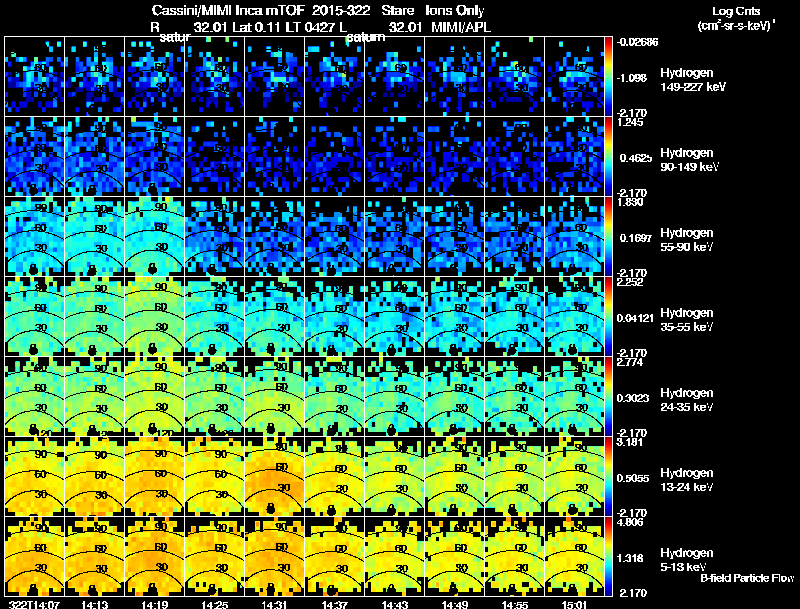Click the 2.252 color scale value
Viewport: 800px width, 609px height.
630,282
